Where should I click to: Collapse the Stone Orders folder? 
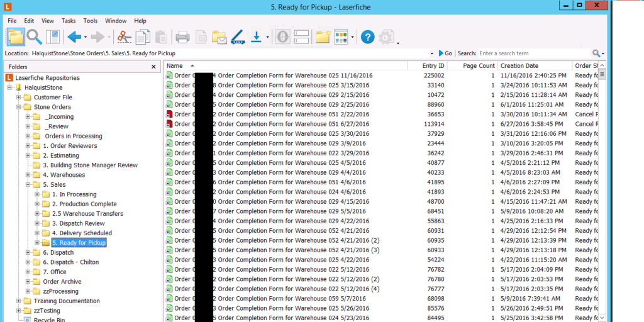click(x=18, y=107)
